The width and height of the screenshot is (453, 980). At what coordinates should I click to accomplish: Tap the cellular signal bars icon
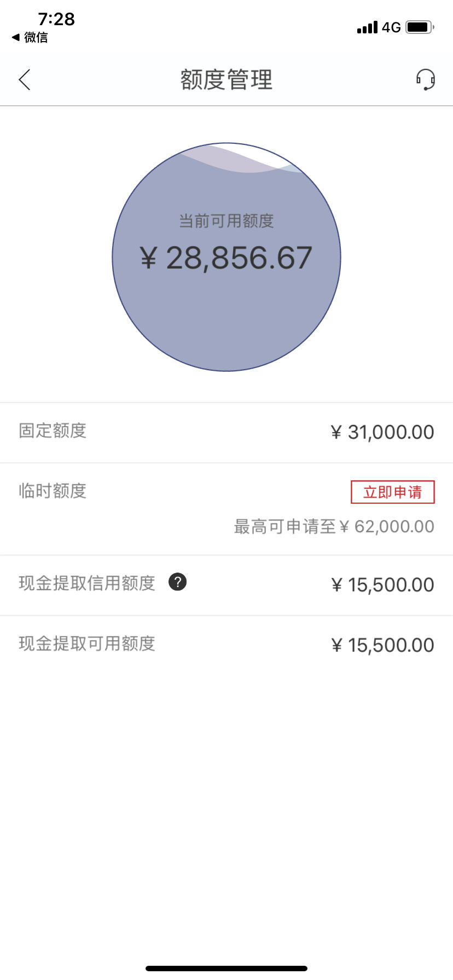pos(367,27)
